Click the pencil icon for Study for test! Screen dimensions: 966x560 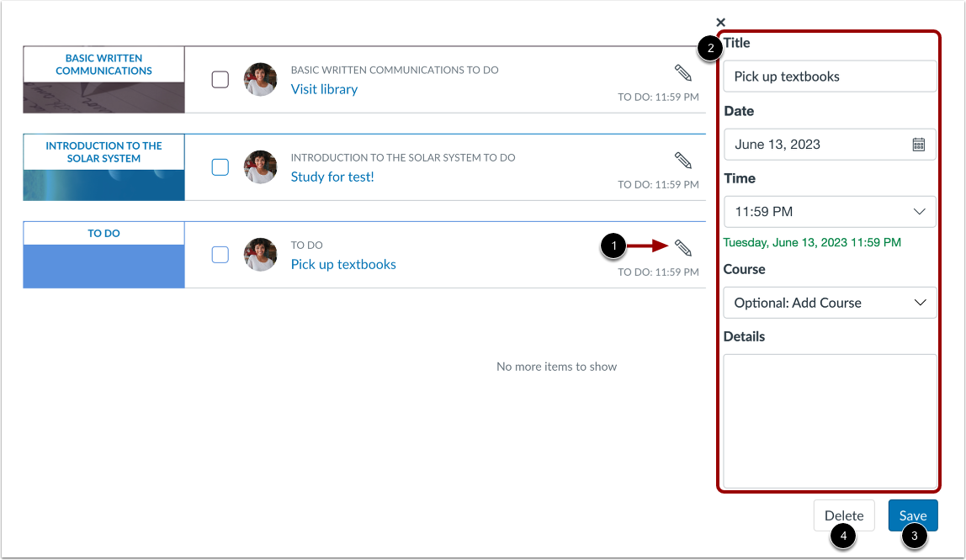(683, 160)
